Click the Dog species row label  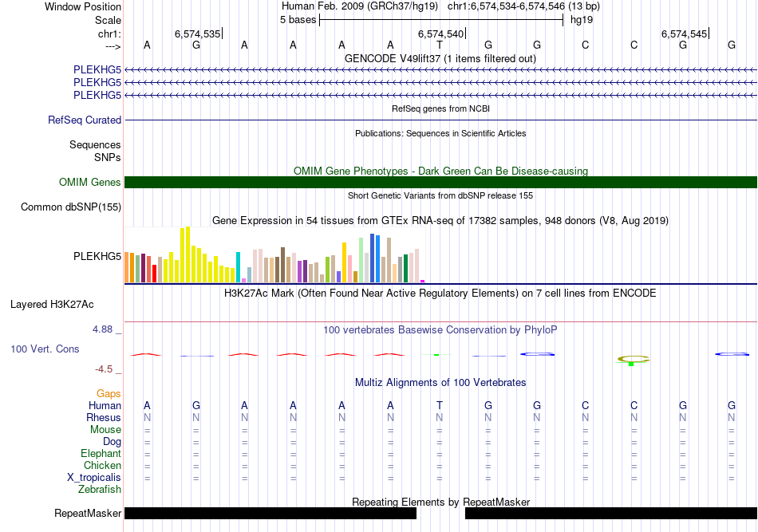point(113,442)
